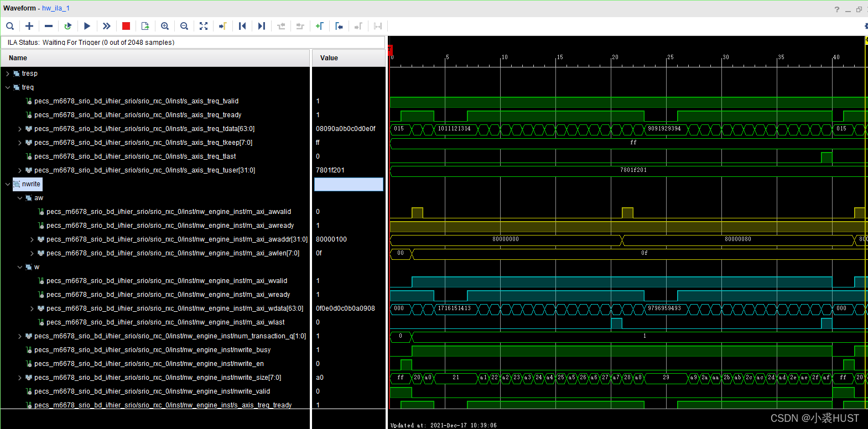This screenshot has width=868, height=429.
Task: Expand the m_axi_awlen[7:0] bus
Action: [x=32, y=253]
